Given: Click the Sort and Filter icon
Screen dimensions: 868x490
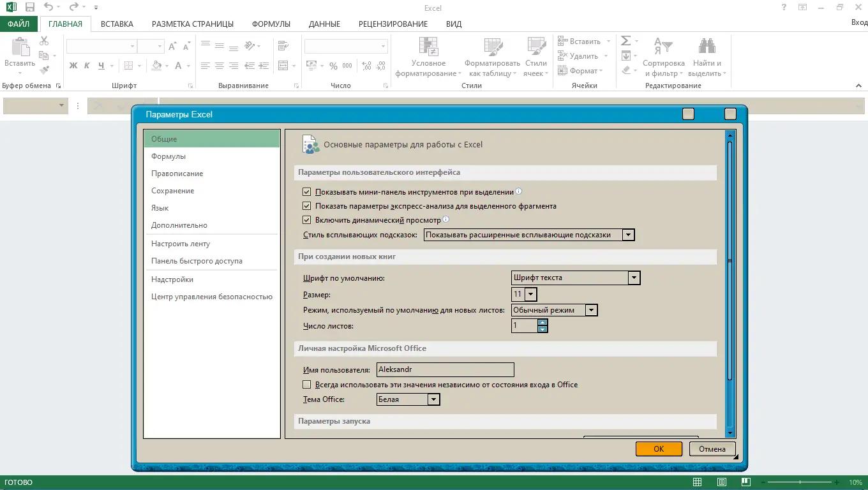Looking at the screenshot, I should coord(664,47).
